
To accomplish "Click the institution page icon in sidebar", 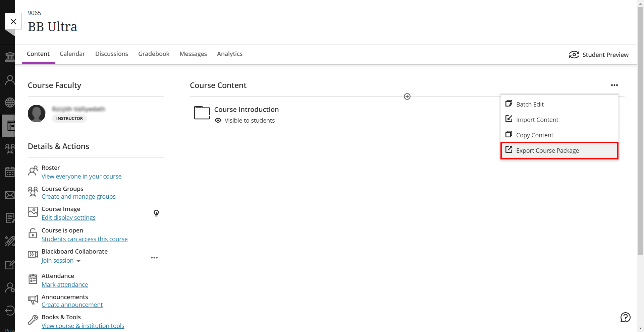I will (x=10, y=57).
